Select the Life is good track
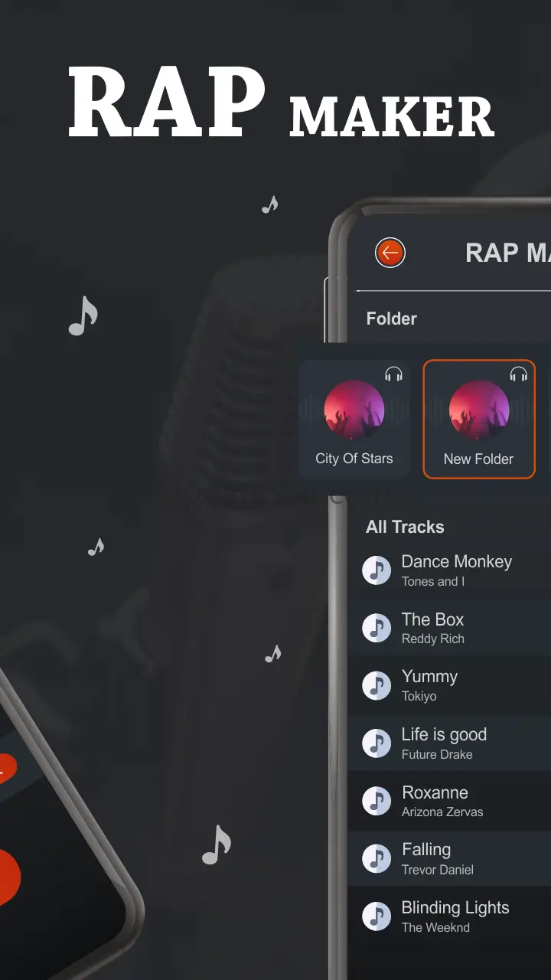The image size is (551, 980). 444,735
